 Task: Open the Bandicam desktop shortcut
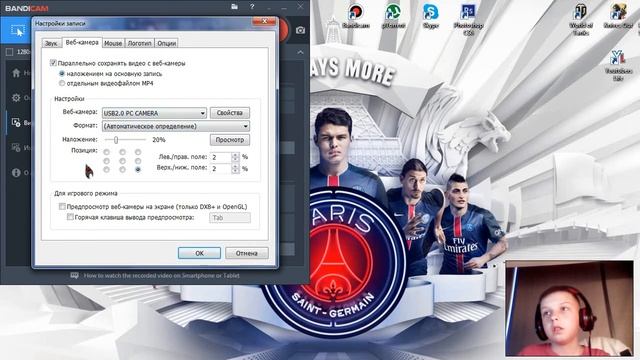tap(356, 16)
